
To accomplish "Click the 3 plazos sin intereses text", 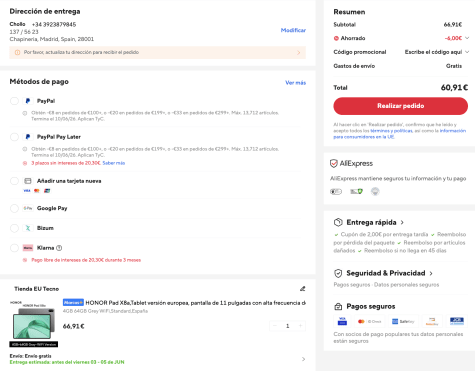I will pyautogui.click(x=66, y=163).
